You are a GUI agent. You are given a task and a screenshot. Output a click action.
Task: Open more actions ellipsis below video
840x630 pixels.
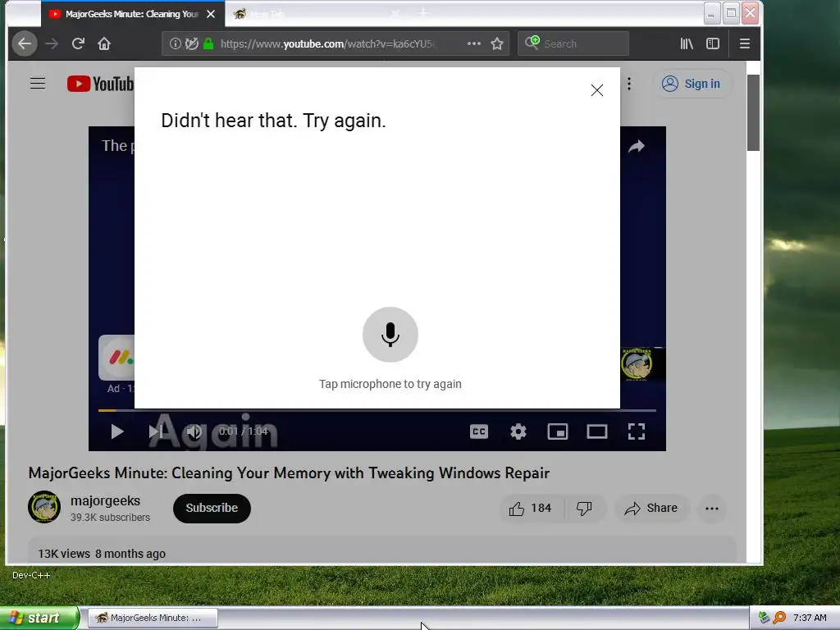pos(712,509)
